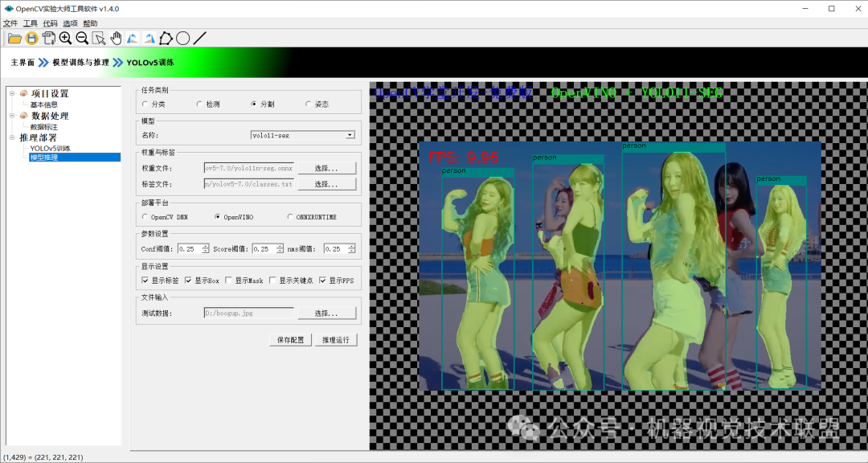Click the Conf阈值 value field
868x463 pixels.
190,249
